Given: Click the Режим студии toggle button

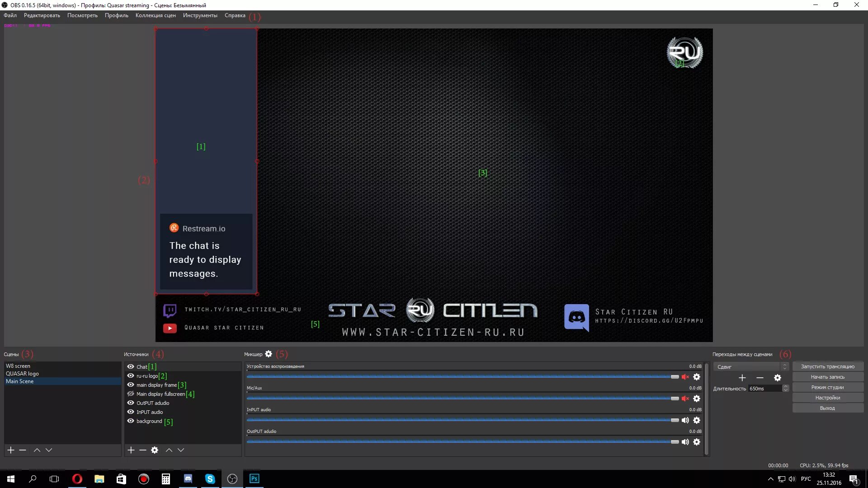Looking at the screenshot, I should tap(827, 387).
